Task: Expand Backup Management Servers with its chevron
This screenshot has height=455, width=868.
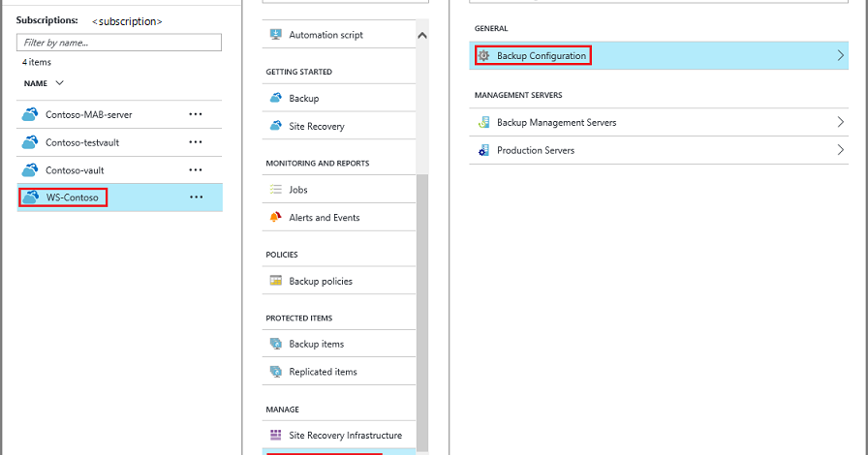Action: point(840,122)
